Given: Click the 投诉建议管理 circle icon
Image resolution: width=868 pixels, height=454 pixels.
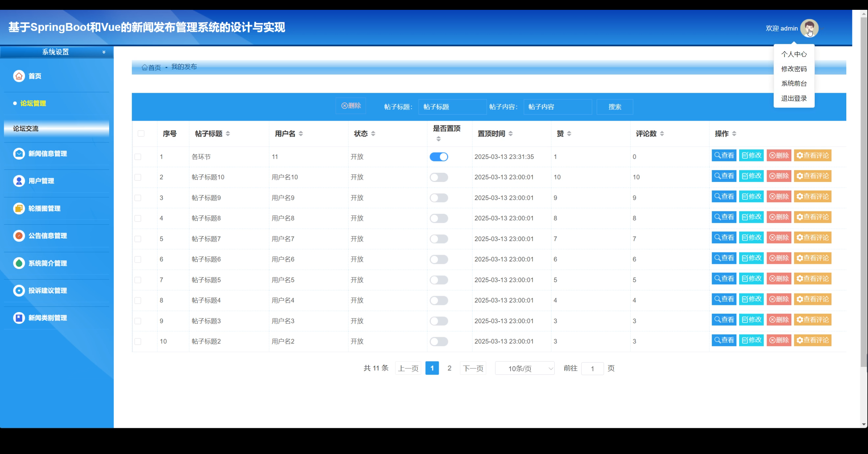Looking at the screenshot, I should 19,290.
